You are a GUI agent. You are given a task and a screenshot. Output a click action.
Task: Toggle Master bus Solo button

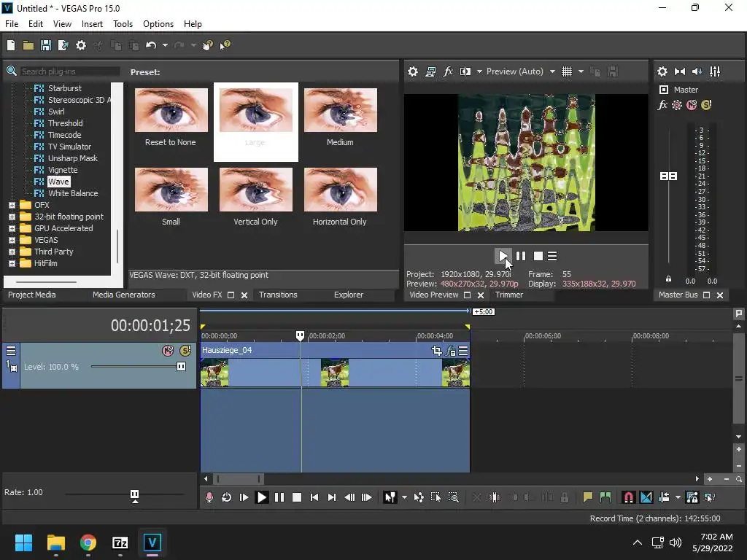pos(706,105)
